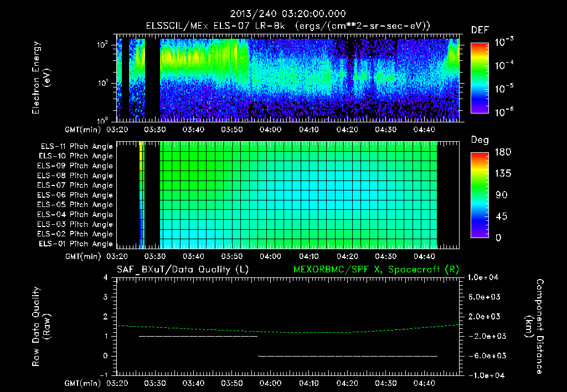Image resolution: width=567 pixels, height=392 pixels.
Task: Click the Deg pitch angle colorbar
Action: 480,195
